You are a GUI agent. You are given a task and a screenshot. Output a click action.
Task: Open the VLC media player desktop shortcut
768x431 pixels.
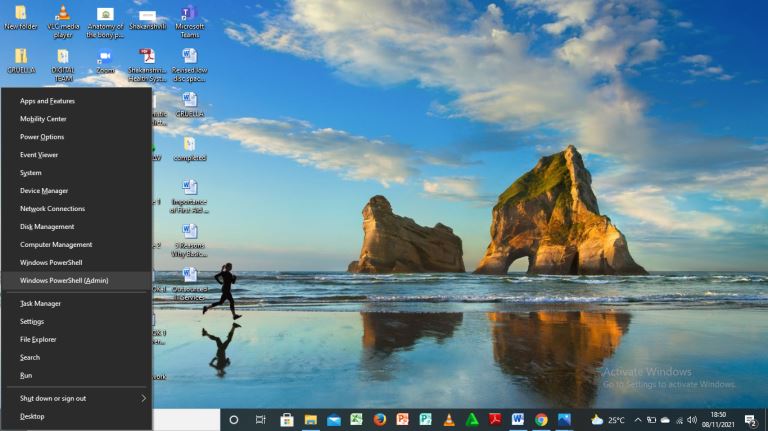click(x=63, y=22)
